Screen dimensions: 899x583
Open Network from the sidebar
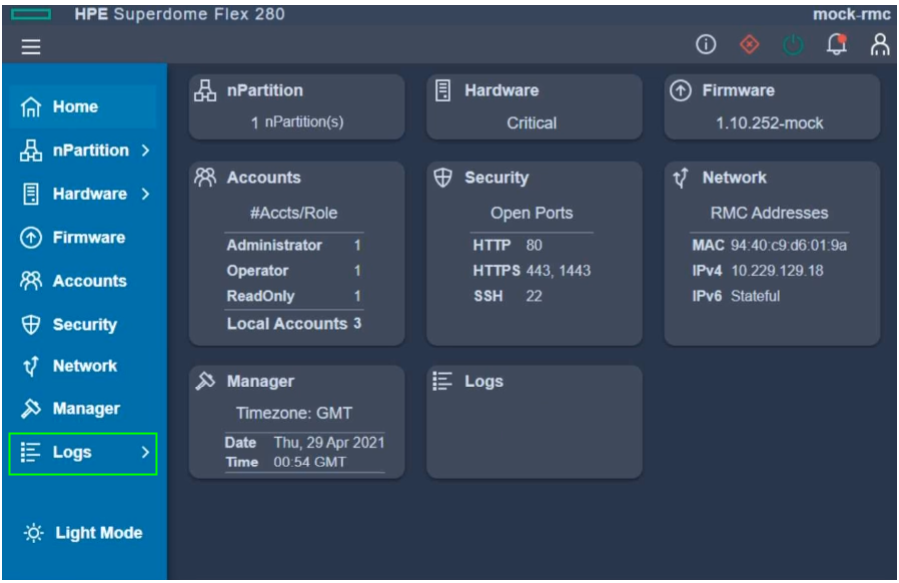[83, 366]
